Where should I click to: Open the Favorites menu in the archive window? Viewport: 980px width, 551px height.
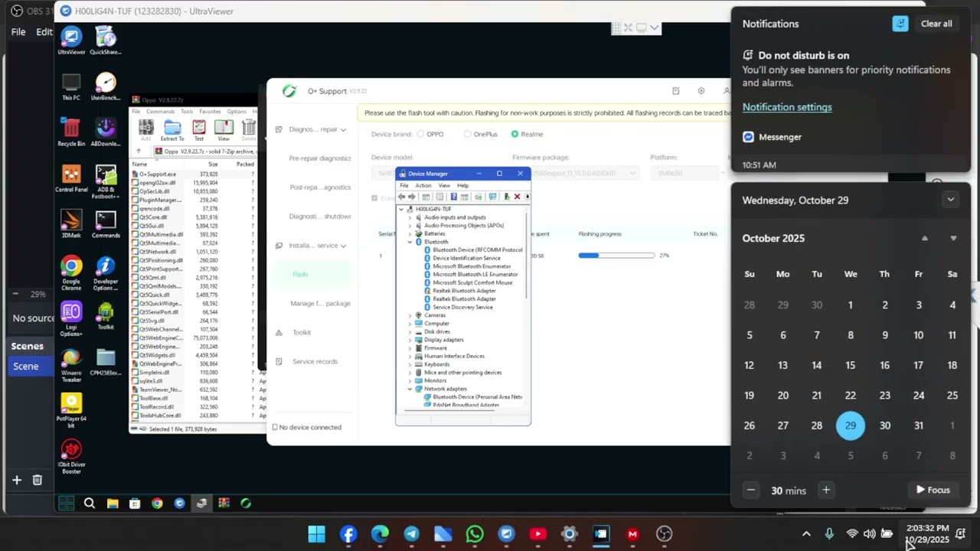point(210,112)
